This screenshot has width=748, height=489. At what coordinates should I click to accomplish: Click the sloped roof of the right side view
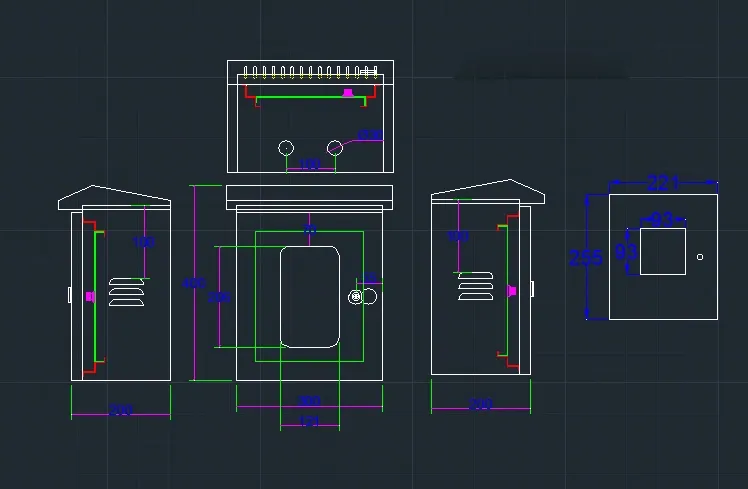(x=489, y=190)
